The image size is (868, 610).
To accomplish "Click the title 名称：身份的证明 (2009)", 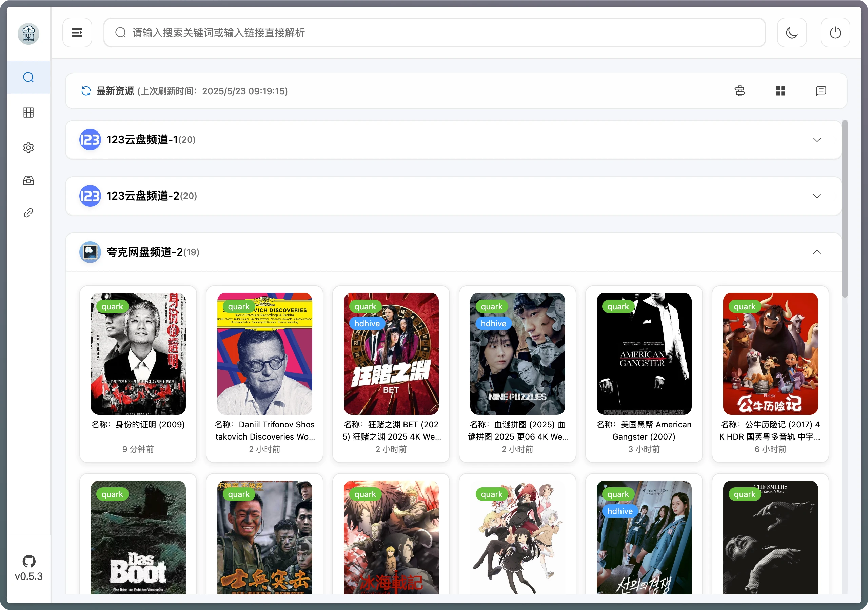I will tap(138, 424).
